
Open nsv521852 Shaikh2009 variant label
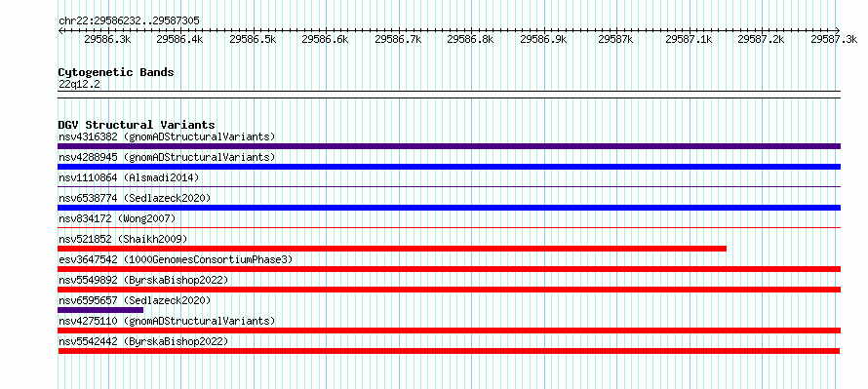point(123,239)
